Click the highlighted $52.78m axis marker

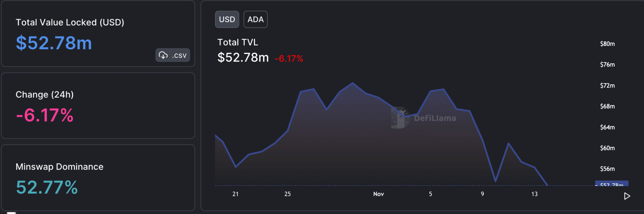tap(612, 184)
